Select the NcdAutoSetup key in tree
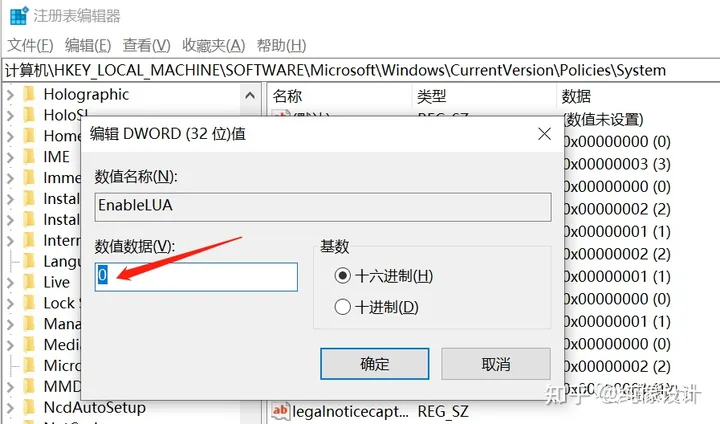This screenshot has height=424, width=720. click(x=95, y=407)
